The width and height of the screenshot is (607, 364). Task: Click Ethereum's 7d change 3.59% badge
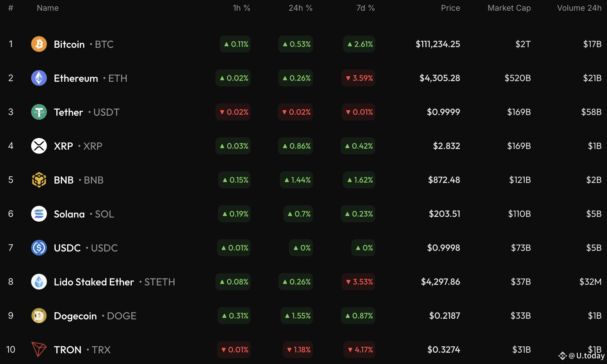click(358, 78)
